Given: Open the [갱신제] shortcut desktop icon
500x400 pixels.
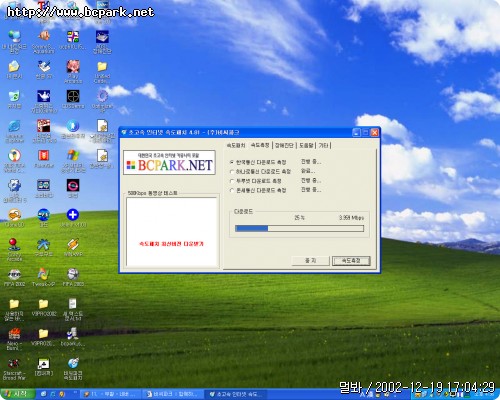Looking at the screenshot, I should point(44,367).
